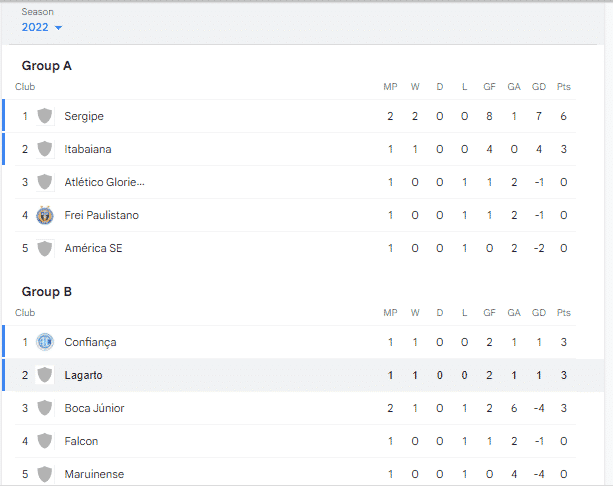Open the Sergipe team name link
Screen dimensions: 613x489
coord(84,116)
